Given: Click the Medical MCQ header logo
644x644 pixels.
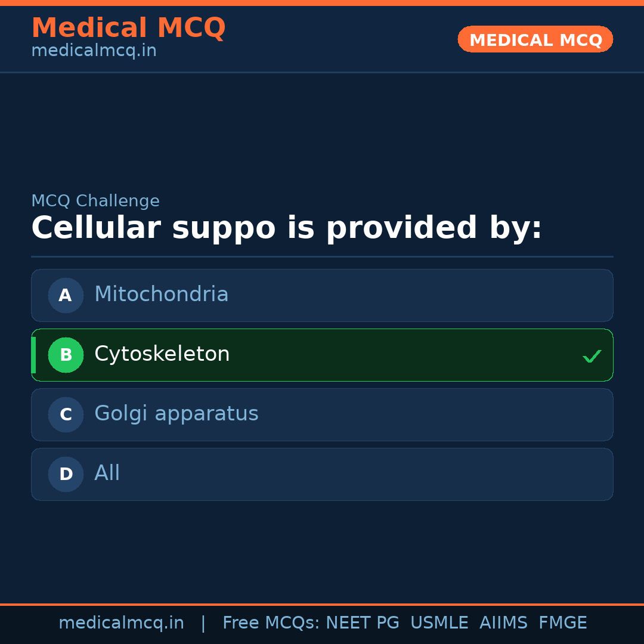Looking at the screenshot, I should click(128, 27).
